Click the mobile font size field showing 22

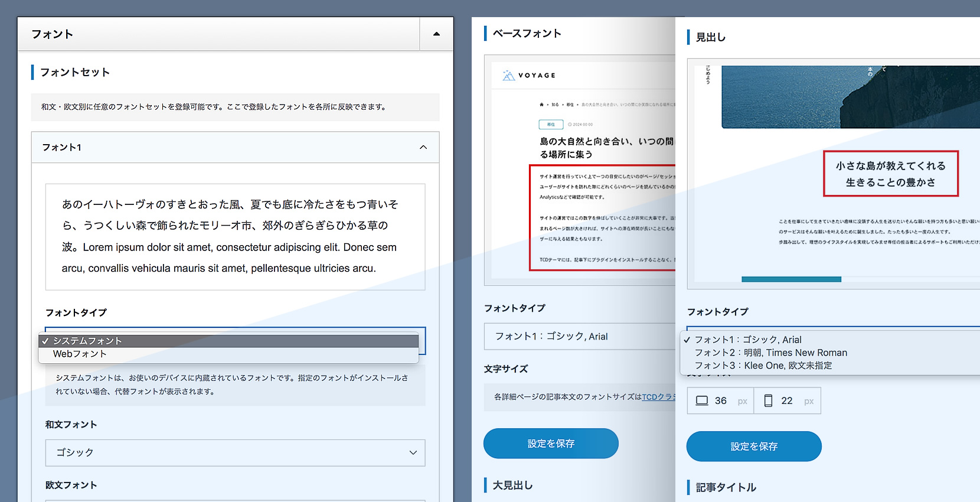787,401
